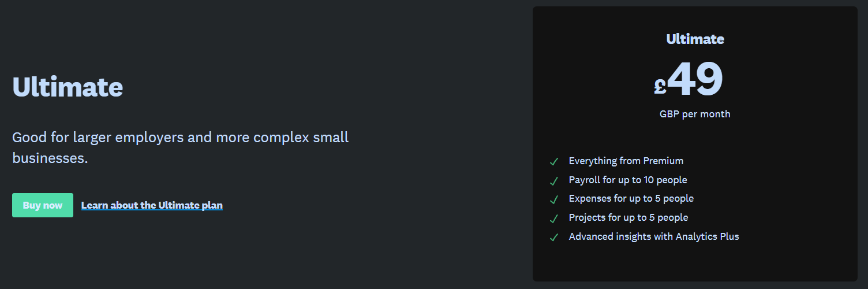Select the Payroll for up to 10 people text
Image resolution: width=868 pixels, height=289 pixels.
coord(628,180)
